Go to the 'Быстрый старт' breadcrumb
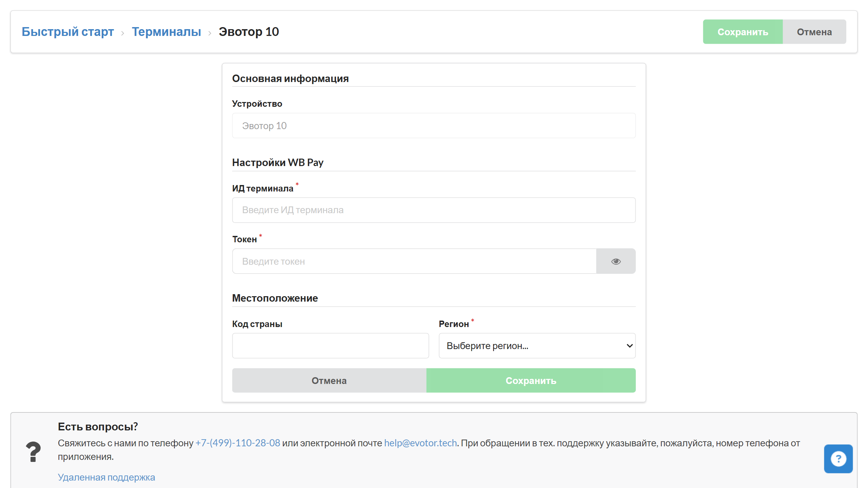This screenshot has height=488, width=868. [68, 32]
